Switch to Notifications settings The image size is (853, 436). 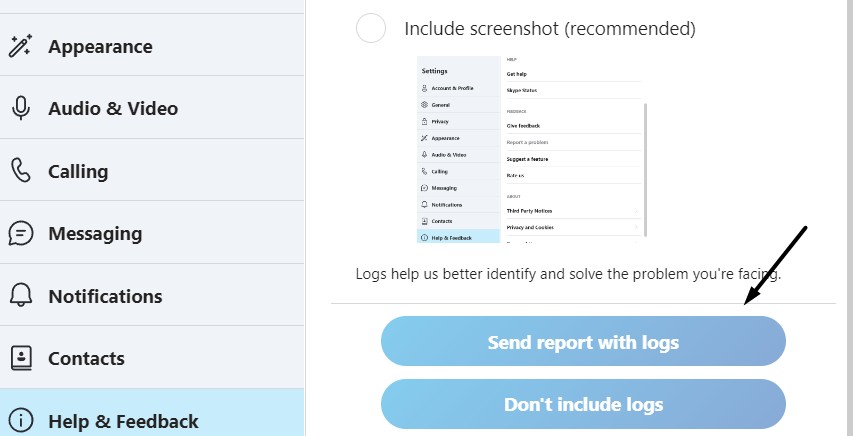point(105,296)
